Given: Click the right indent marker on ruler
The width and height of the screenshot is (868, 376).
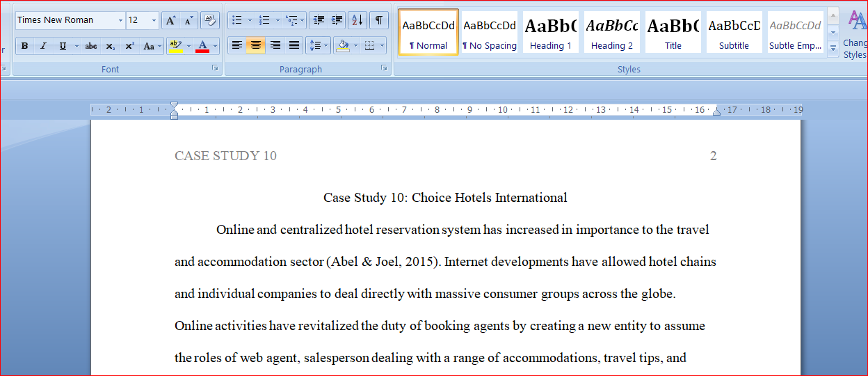Looking at the screenshot, I should 716,111.
